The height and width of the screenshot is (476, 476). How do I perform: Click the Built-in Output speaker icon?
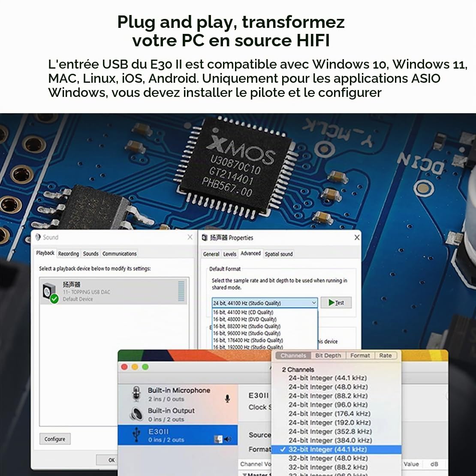pos(137,414)
